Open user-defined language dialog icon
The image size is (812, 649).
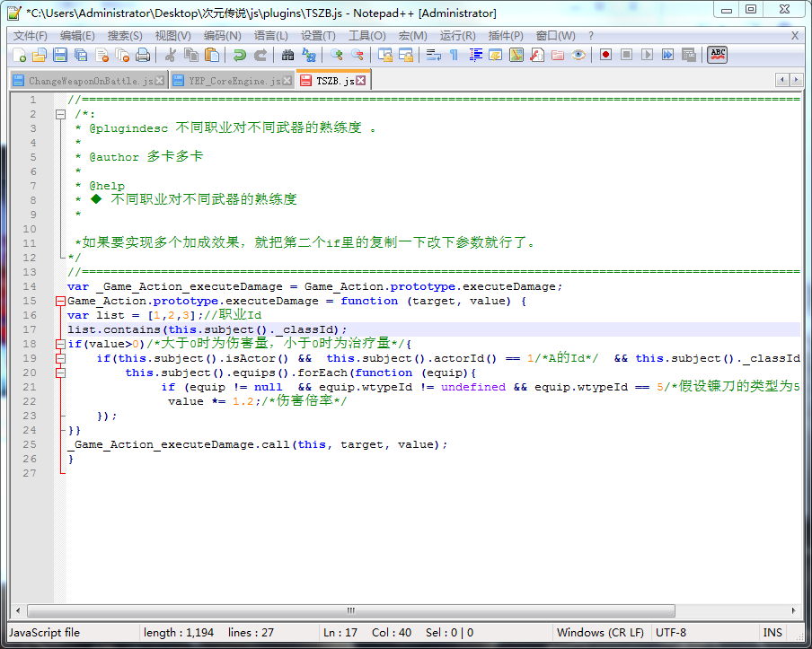click(x=496, y=55)
